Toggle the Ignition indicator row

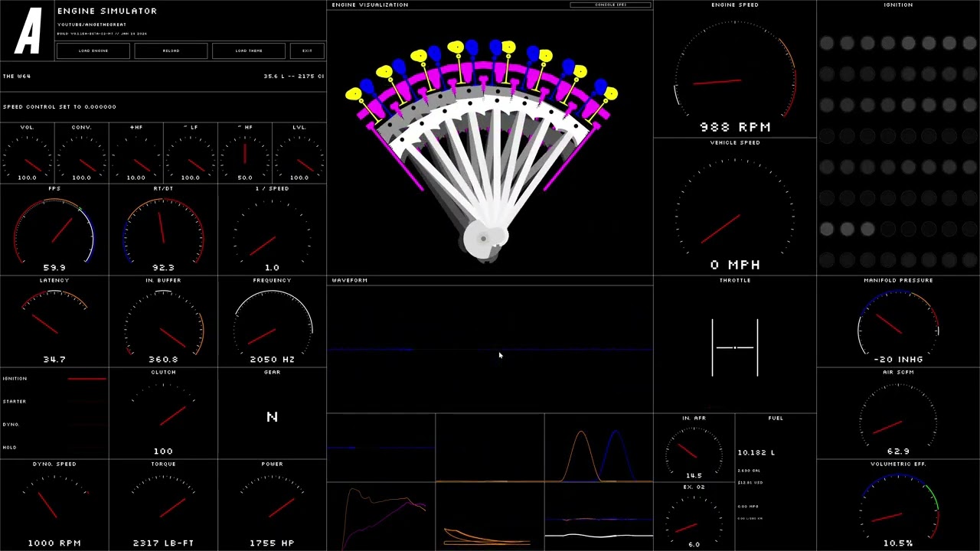pyautogui.click(x=54, y=379)
